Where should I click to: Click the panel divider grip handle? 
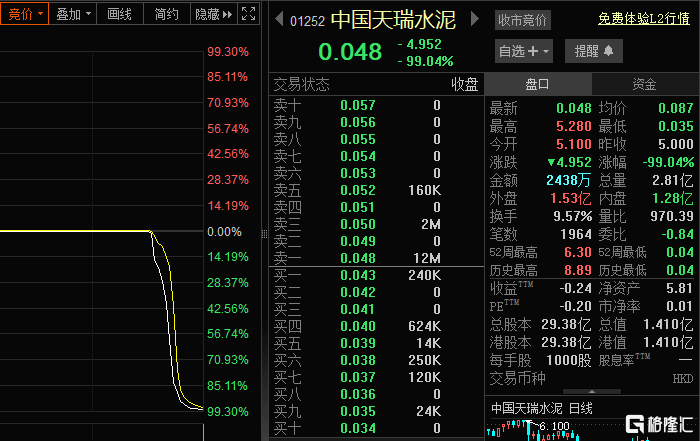264,233
